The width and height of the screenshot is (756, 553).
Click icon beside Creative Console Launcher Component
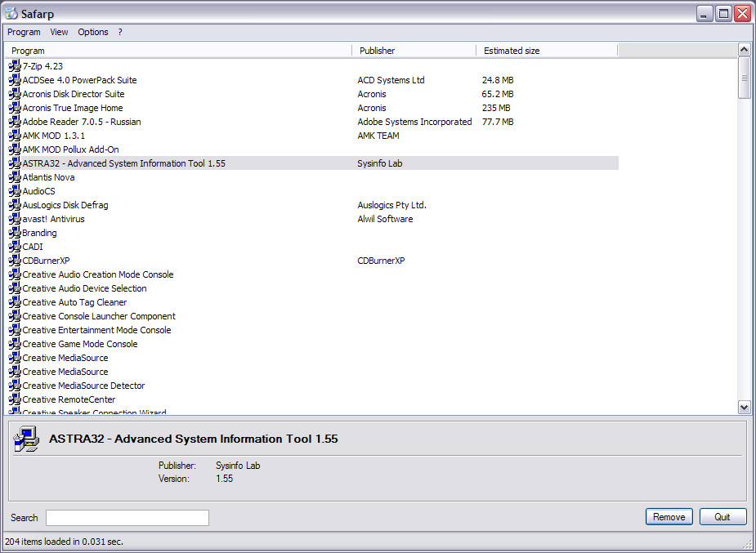coord(15,316)
